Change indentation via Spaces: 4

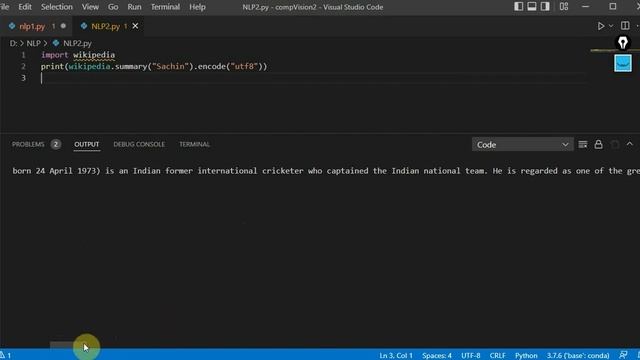(x=437, y=356)
